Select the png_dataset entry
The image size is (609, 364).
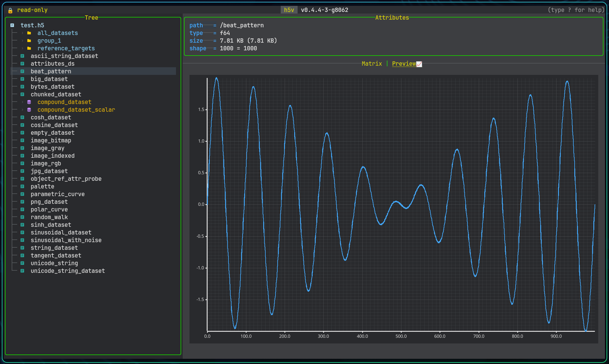[49, 202]
